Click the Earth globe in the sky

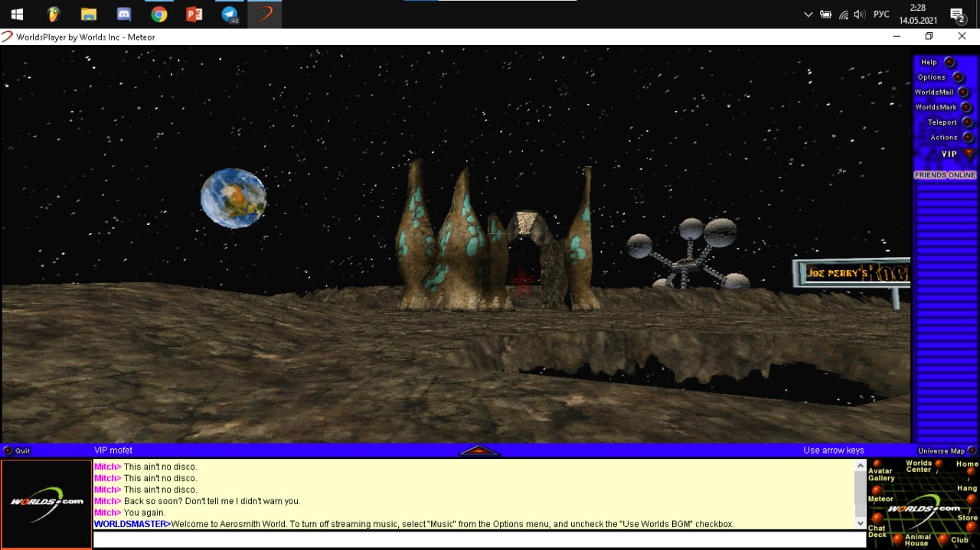click(234, 199)
